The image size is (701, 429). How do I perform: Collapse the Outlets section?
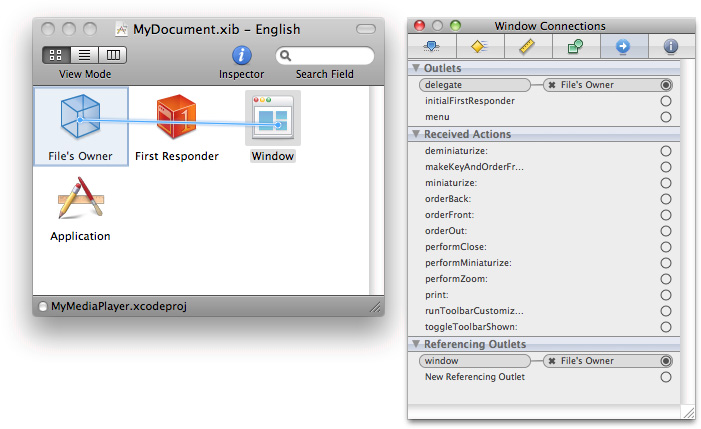[417, 68]
